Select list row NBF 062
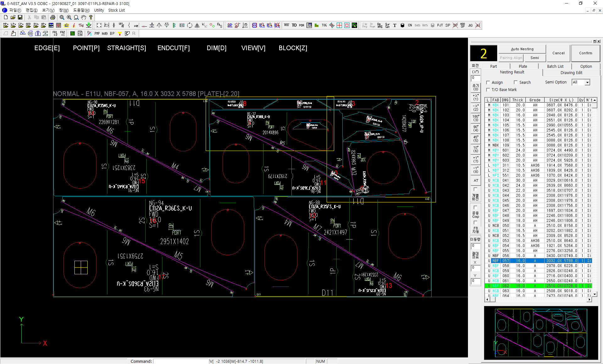The height and width of the screenshot is (364, 603). point(538,286)
